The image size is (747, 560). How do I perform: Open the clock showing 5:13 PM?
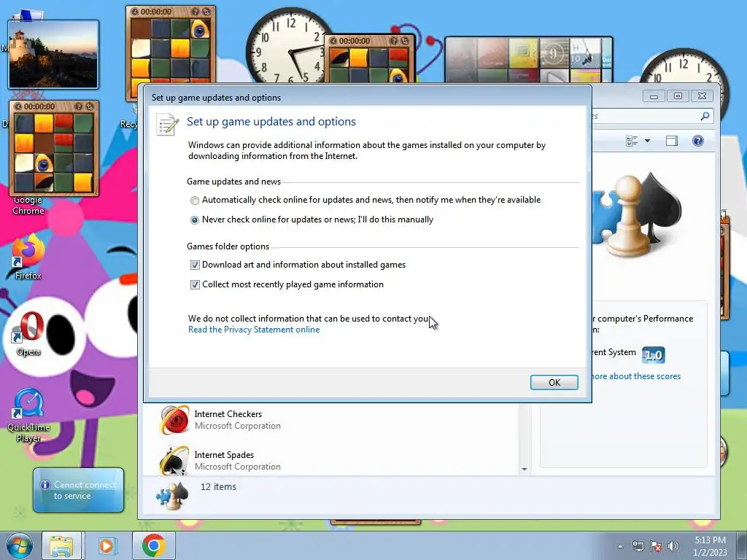click(710, 545)
